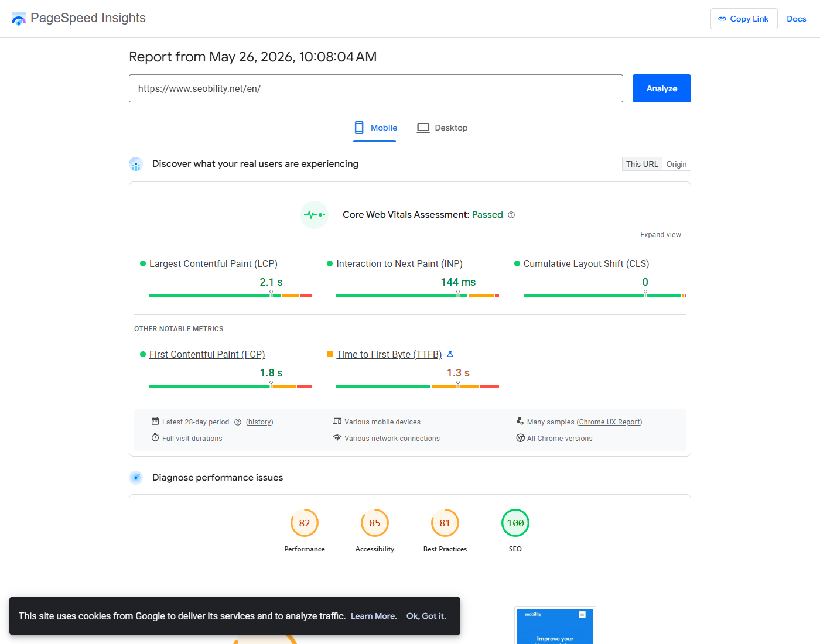The width and height of the screenshot is (820, 644).
Task: Click the Performance score gauge 82
Action: pyautogui.click(x=305, y=523)
